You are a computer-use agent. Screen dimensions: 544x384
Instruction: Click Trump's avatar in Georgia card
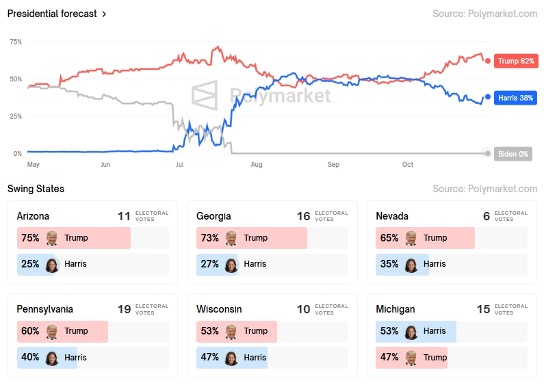click(x=231, y=238)
